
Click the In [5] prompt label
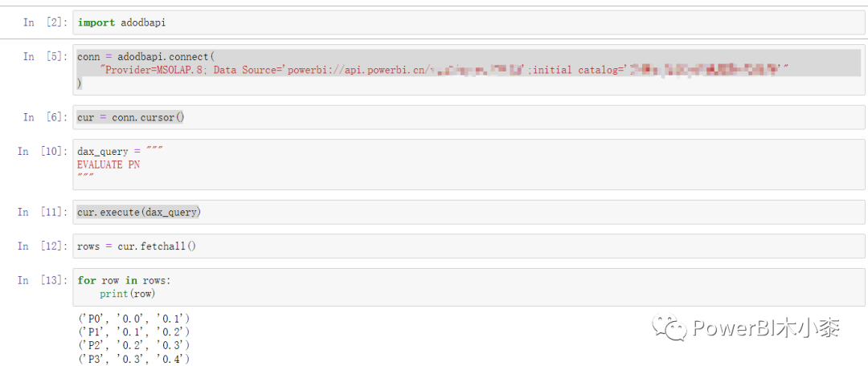click(45, 56)
